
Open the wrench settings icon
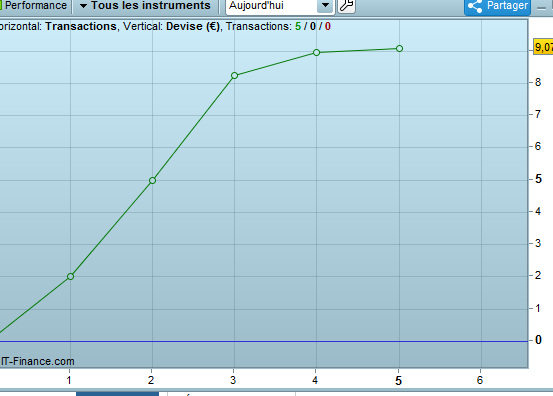346,6
